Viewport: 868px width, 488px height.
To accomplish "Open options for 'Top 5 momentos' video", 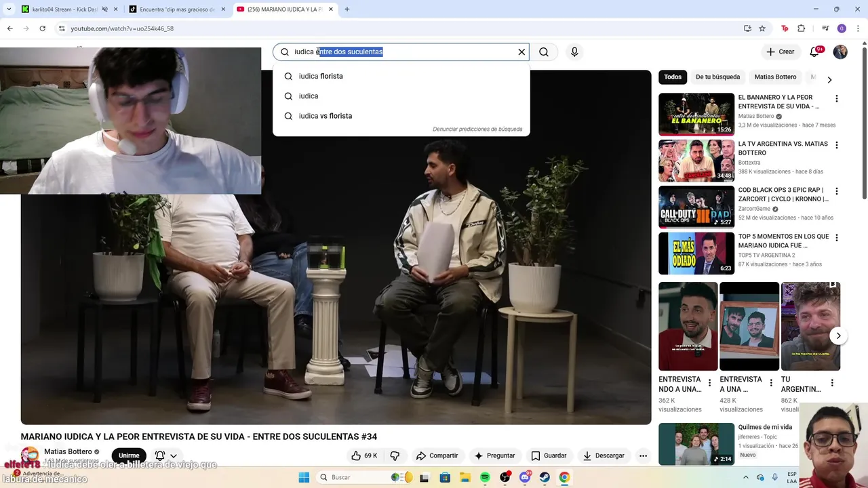I will click(x=836, y=238).
